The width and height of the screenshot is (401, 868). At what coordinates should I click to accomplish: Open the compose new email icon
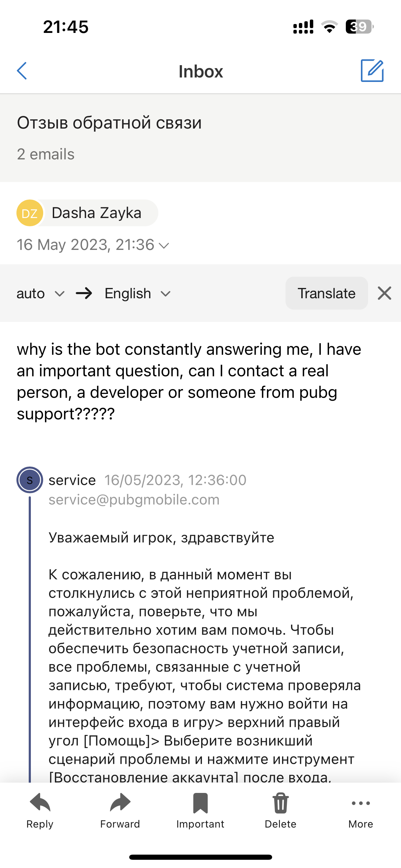[x=372, y=71]
